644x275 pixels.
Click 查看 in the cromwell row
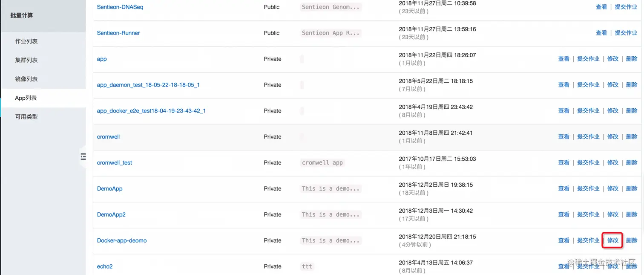564,137
